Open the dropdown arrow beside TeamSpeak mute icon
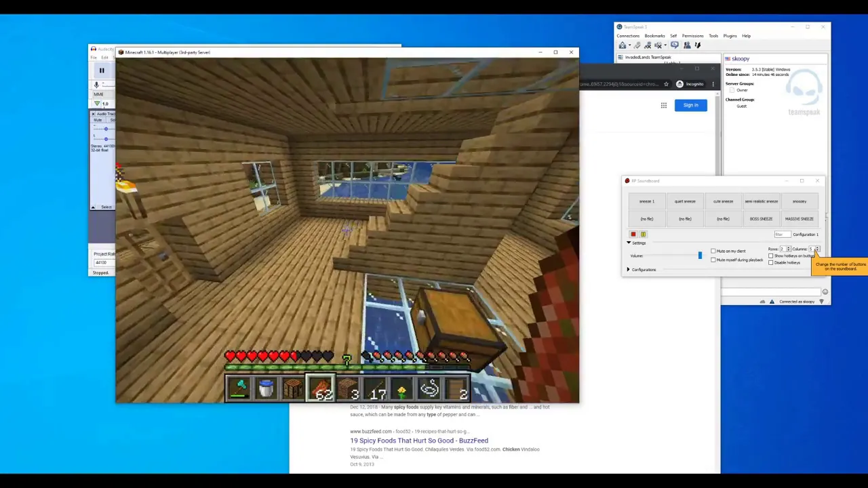 coord(665,45)
